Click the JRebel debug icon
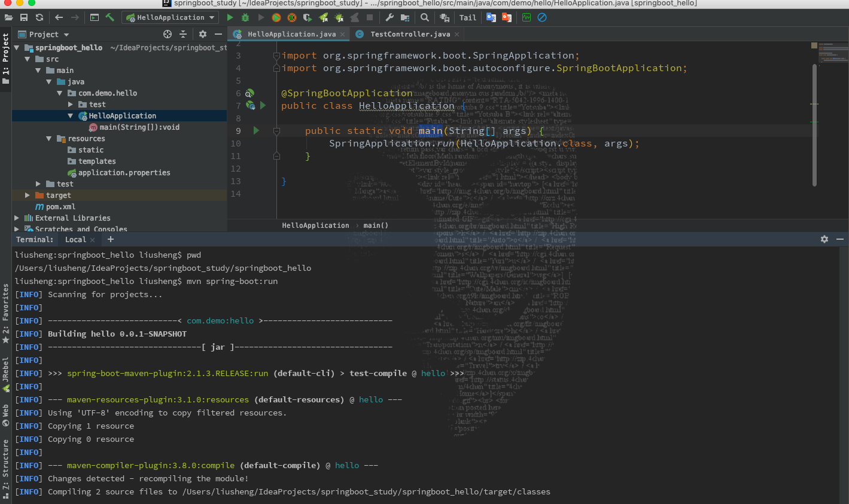The height and width of the screenshot is (504, 849). pyautogui.click(x=339, y=17)
